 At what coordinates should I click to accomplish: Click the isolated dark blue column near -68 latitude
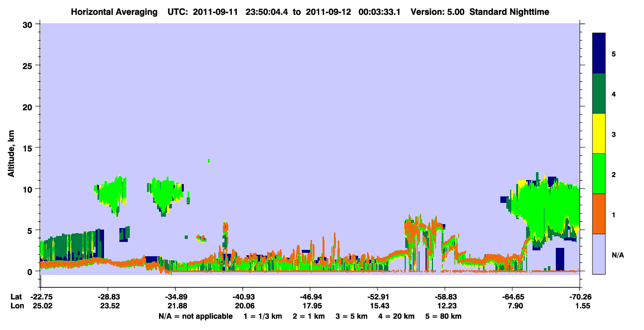click(x=560, y=259)
